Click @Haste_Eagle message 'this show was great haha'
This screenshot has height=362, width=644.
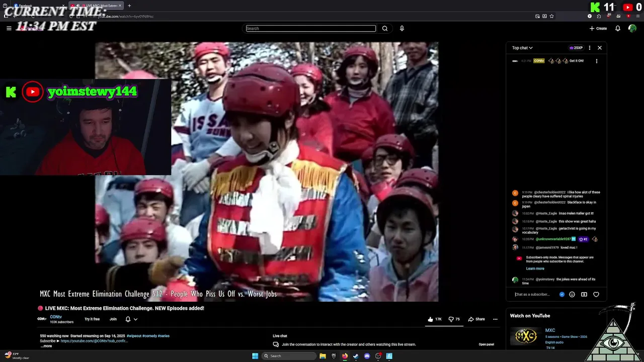[x=577, y=221]
